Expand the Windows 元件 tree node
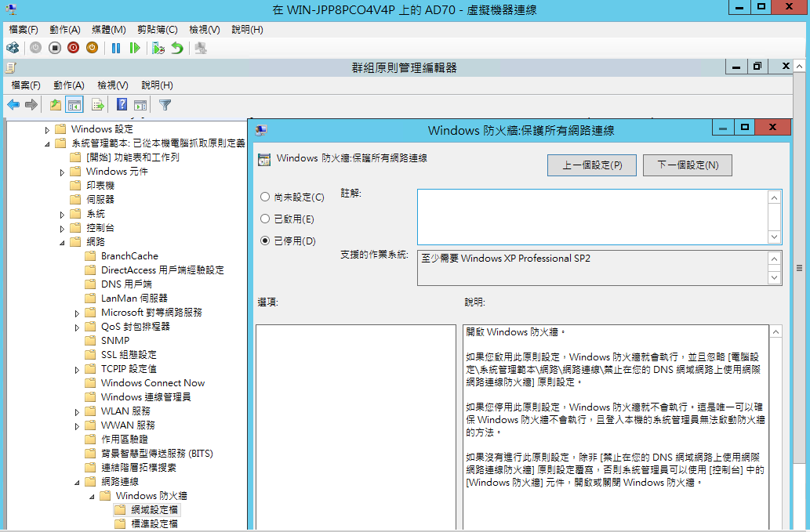 click(63, 172)
